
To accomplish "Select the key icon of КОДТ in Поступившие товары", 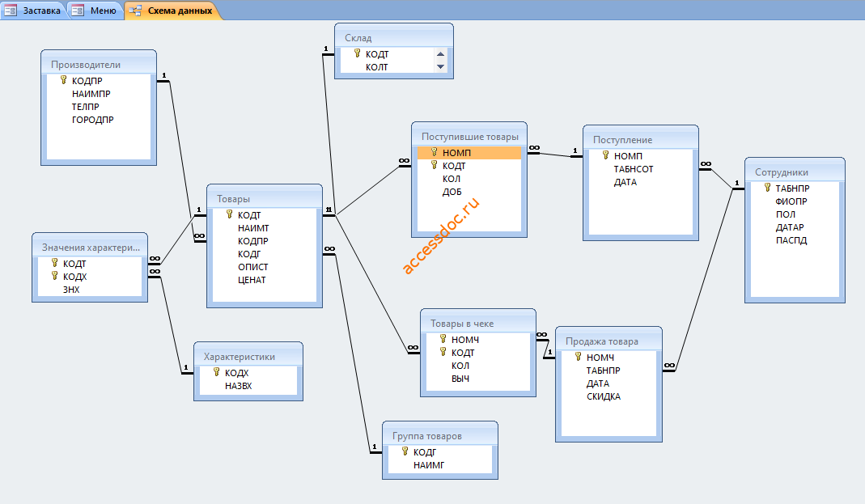I will [435, 165].
